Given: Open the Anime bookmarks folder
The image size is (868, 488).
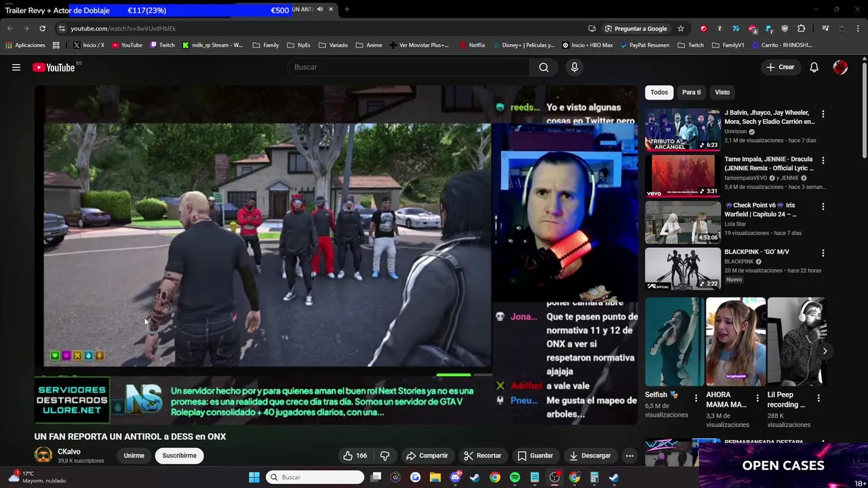Looking at the screenshot, I should [369, 45].
